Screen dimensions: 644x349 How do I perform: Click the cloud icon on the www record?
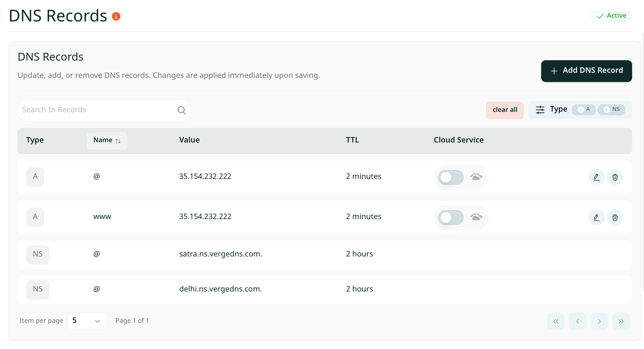(476, 217)
